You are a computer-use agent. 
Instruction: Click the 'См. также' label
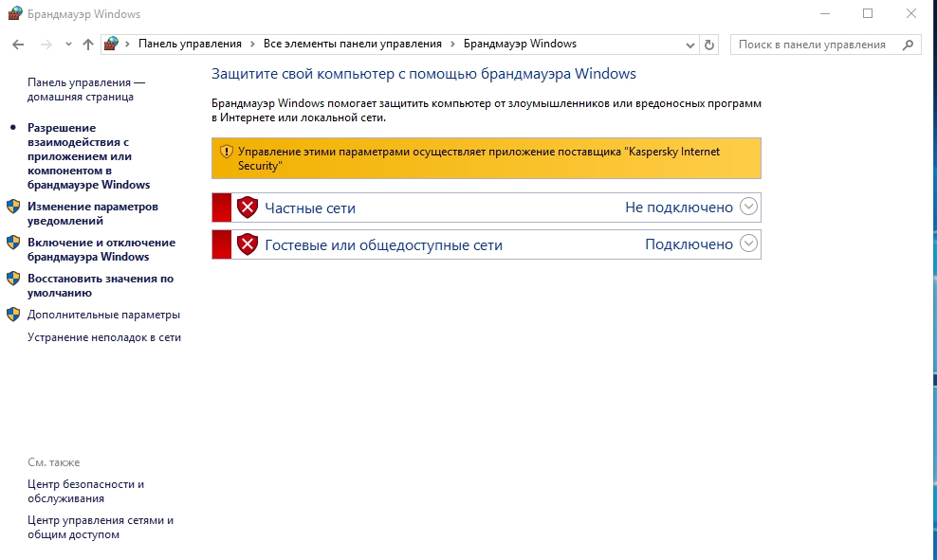(54, 462)
